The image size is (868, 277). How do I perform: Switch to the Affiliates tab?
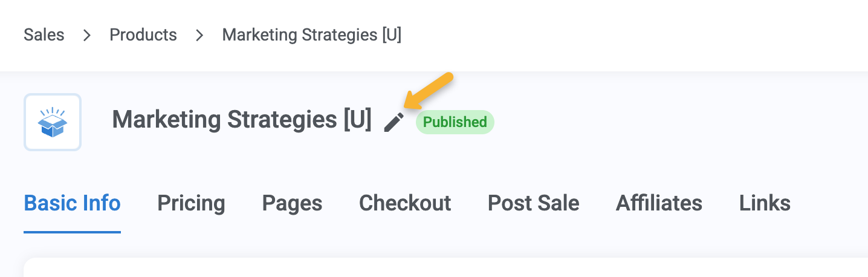pos(659,203)
